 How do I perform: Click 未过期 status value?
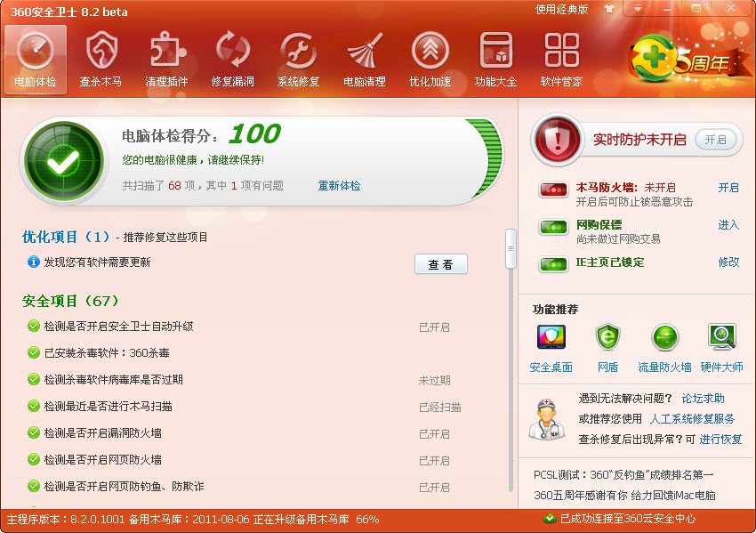coord(434,381)
